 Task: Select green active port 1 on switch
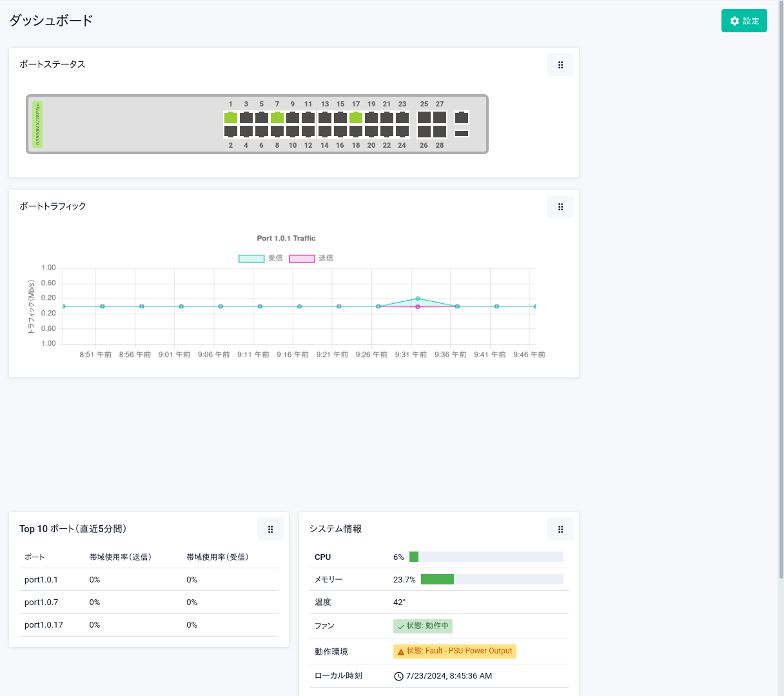[x=231, y=117]
